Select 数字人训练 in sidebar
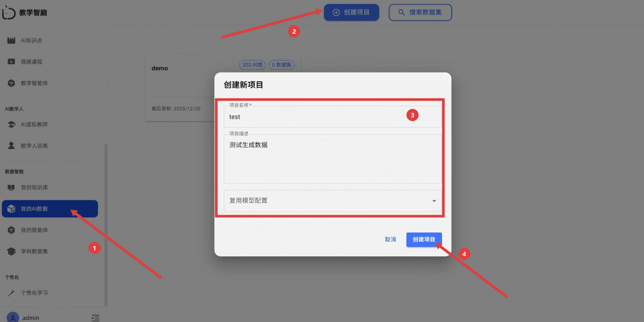Image resolution: width=644 pixels, height=322 pixels. 50,145
